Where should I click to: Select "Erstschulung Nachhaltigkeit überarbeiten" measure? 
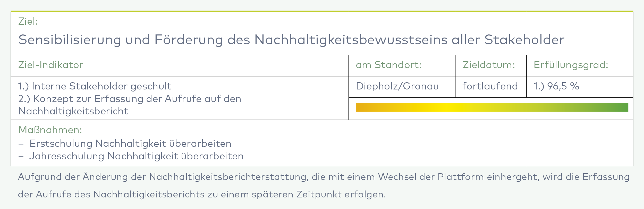click(x=130, y=144)
